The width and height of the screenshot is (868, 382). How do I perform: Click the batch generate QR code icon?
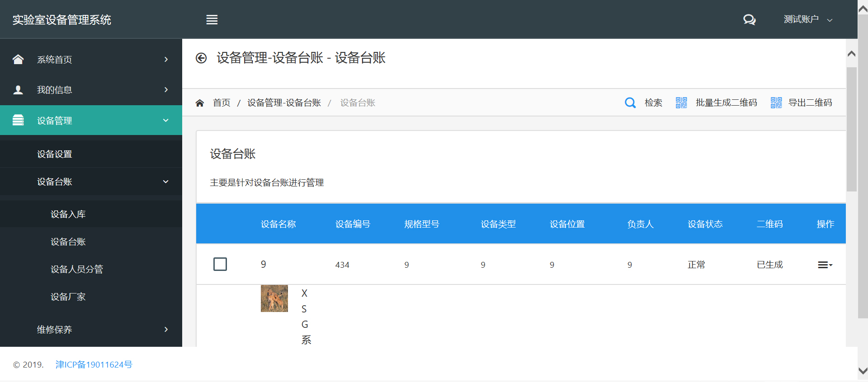coord(681,103)
